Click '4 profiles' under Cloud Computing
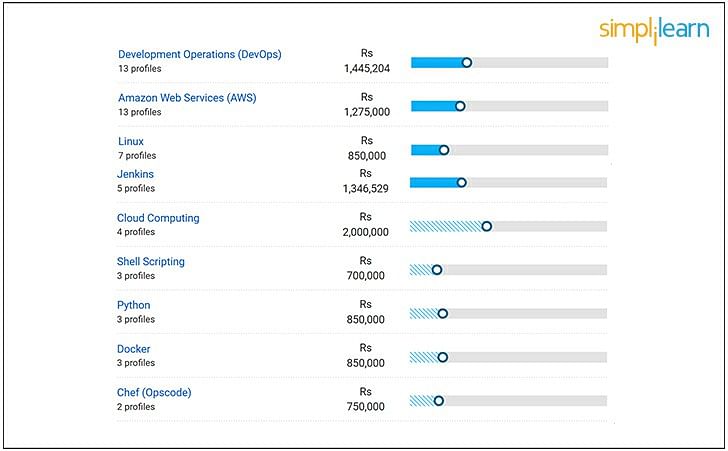The height and width of the screenshot is (451, 728). pos(136,232)
